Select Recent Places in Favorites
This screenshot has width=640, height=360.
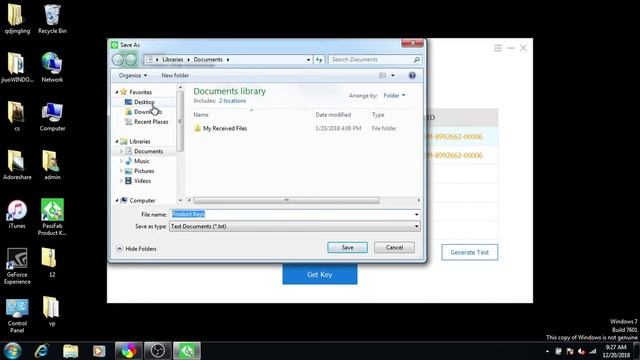151,122
